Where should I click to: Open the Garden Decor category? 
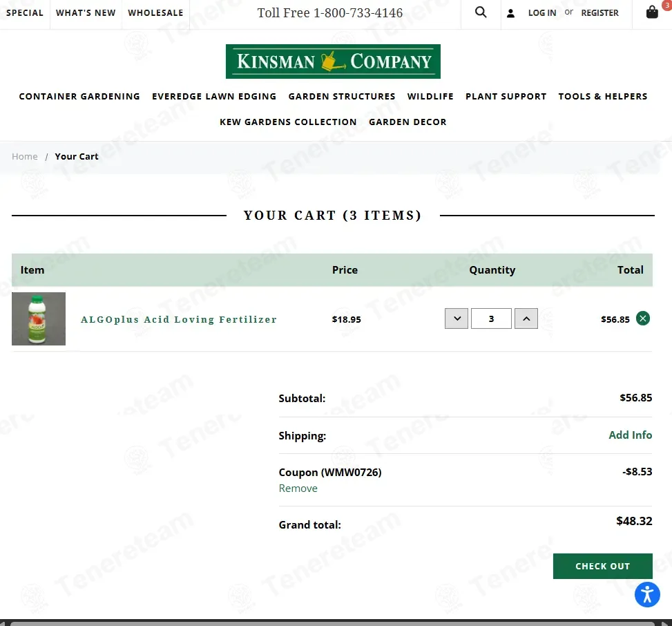[407, 122]
